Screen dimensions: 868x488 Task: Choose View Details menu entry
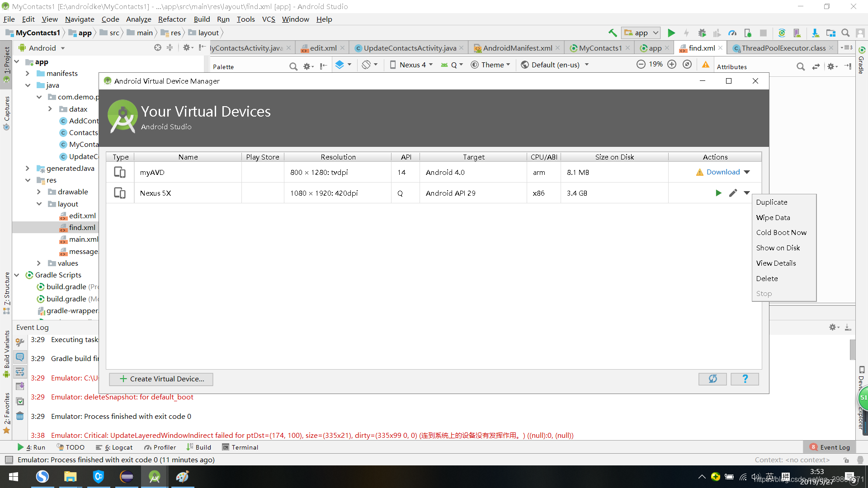[x=783, y=263]
